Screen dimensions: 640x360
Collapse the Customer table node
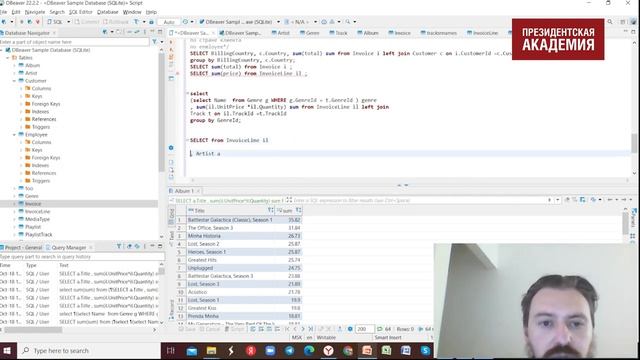point(15,81)
